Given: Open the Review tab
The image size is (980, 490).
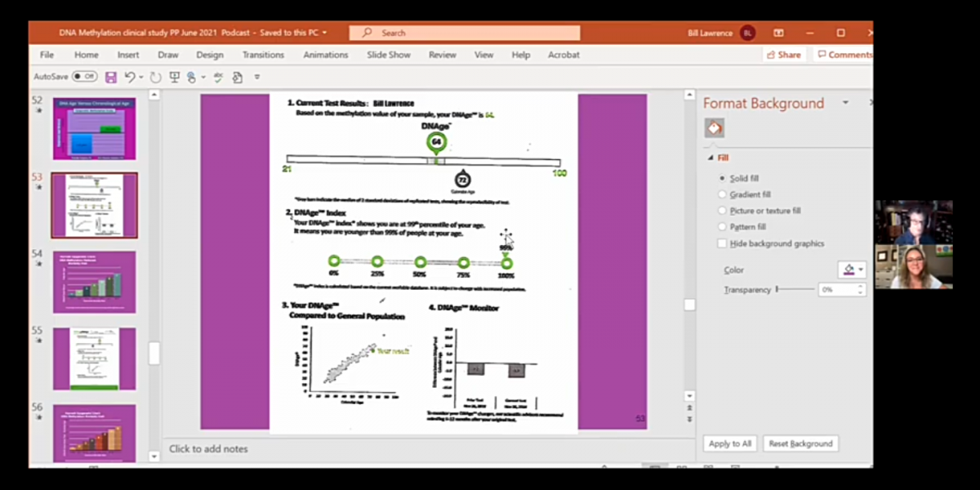Looking at the screenshot, I should click(x=443, y=55).
